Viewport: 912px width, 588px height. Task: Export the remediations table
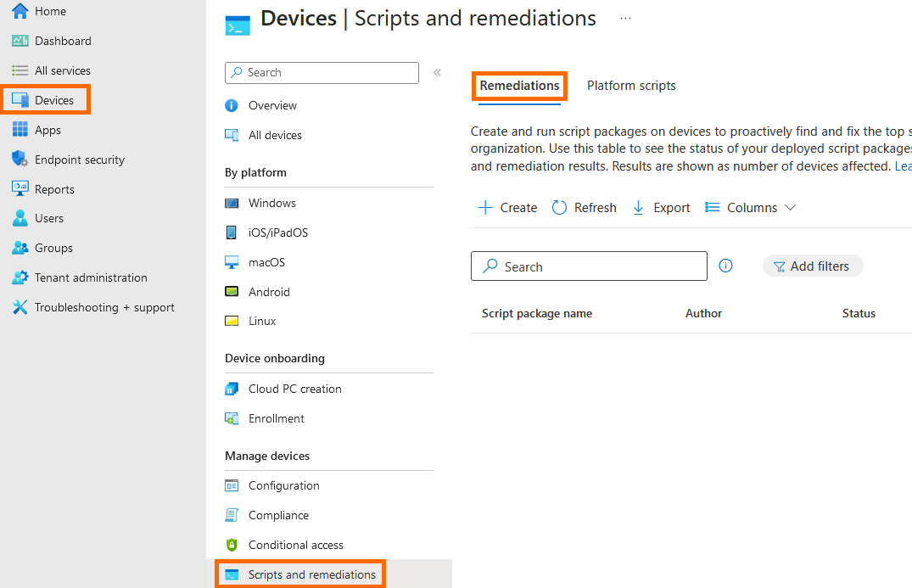tap(660, 207)
